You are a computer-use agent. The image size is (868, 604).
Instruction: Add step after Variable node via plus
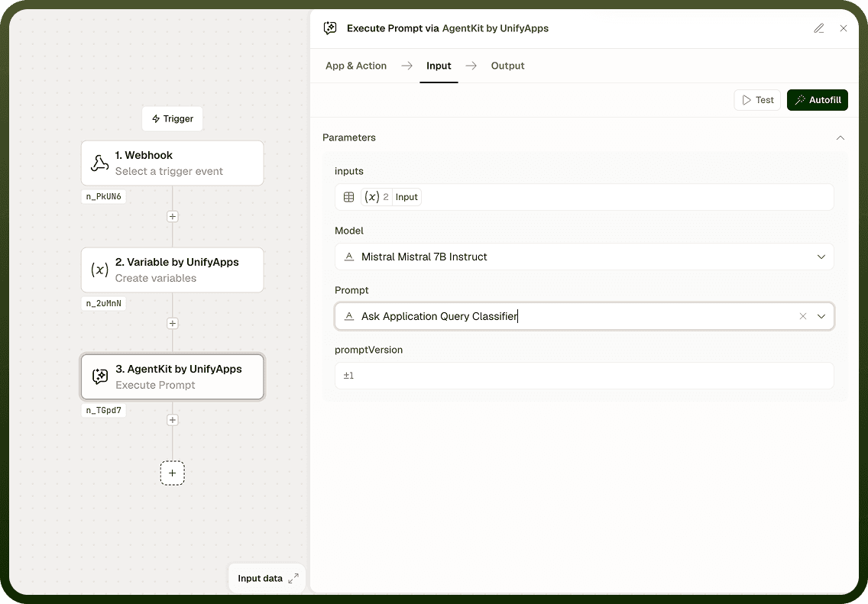click(x=172, y=323)
